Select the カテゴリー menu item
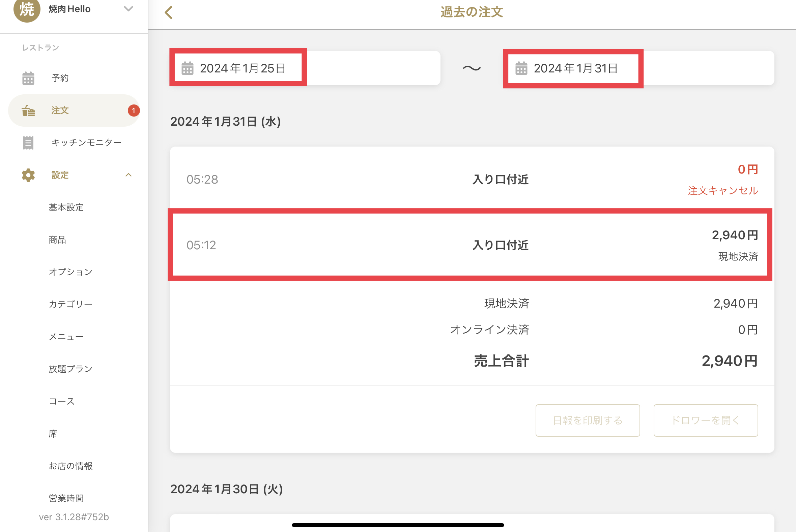796x532 pixels. (x=70, y=304)
